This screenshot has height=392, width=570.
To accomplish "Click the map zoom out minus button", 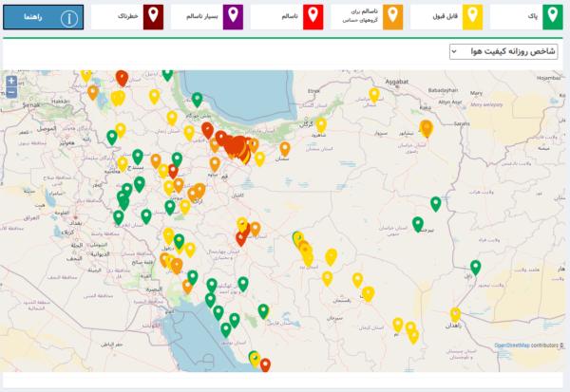I will pos(10,93).
